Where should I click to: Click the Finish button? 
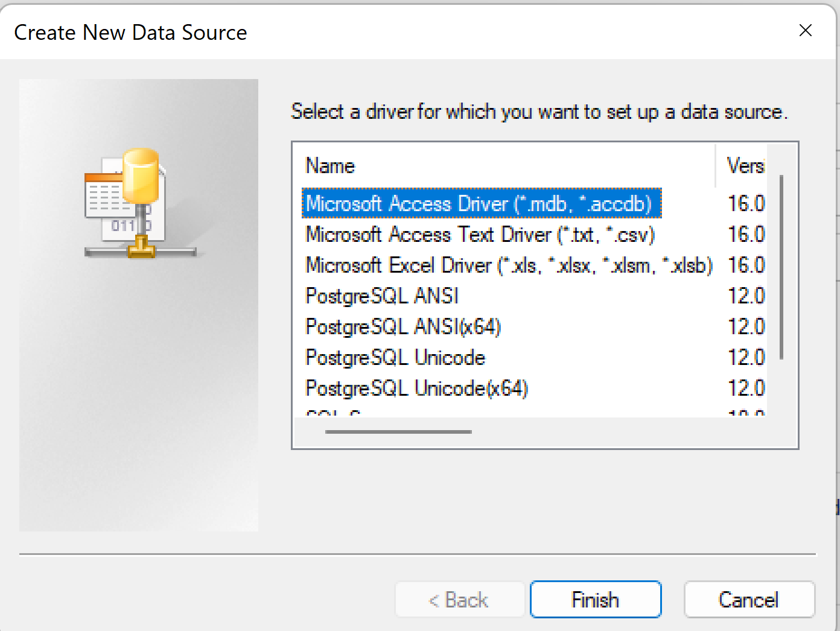pos(596,600)
